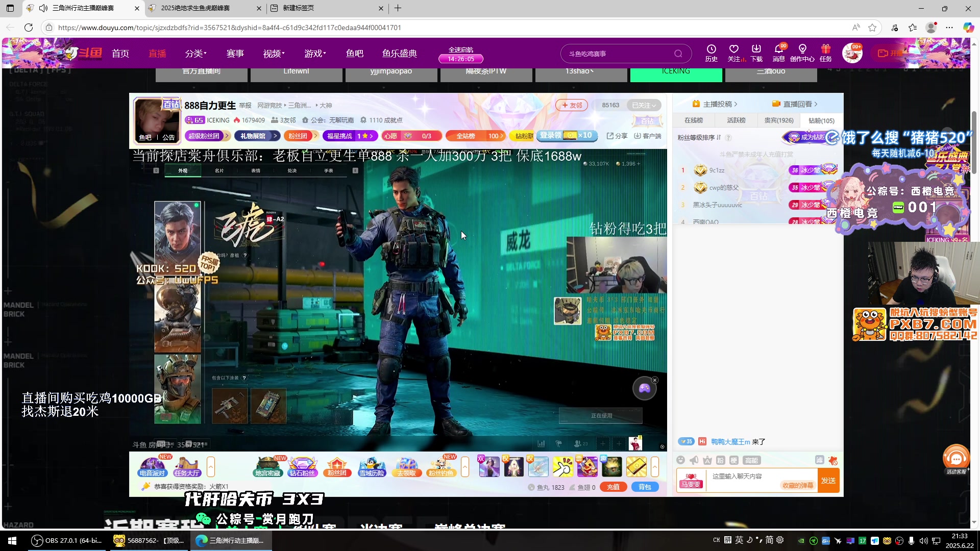Open the 雪域历险 activity icon
This screenshot has width=980, height=551.
(x=372, y=467)
